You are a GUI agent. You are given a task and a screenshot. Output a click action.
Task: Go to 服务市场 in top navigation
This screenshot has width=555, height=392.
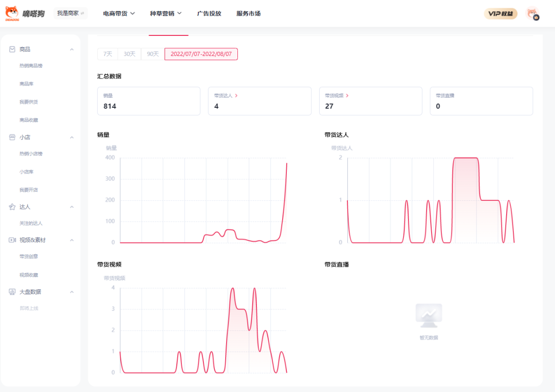[249, 13]
